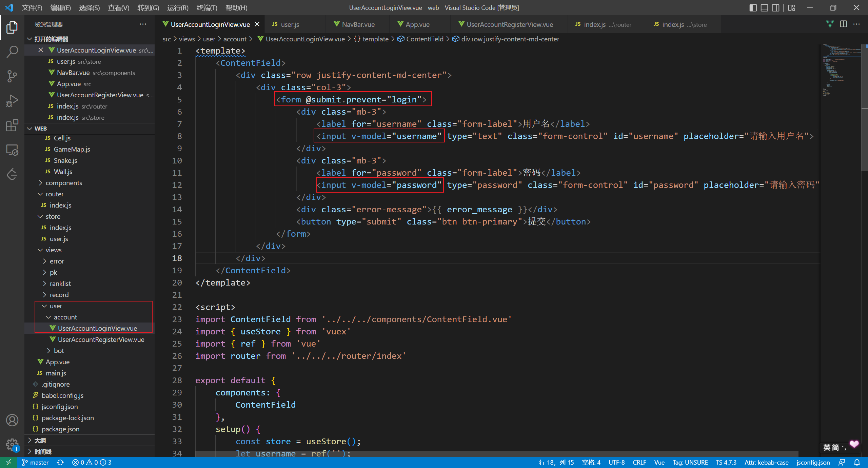The height and width of the screenshot is (468, 868).
Task: Open the 终端(T) menu
Action: click(x=206, y=8)
